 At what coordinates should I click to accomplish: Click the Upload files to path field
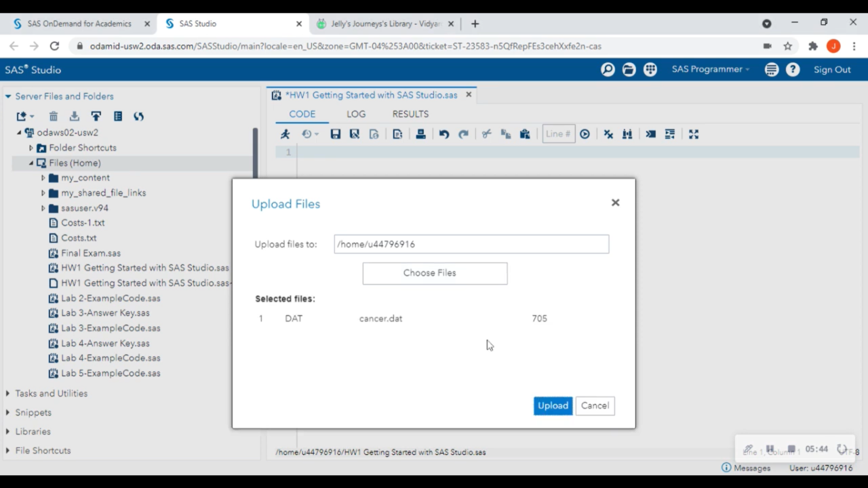tap(471, 244)
